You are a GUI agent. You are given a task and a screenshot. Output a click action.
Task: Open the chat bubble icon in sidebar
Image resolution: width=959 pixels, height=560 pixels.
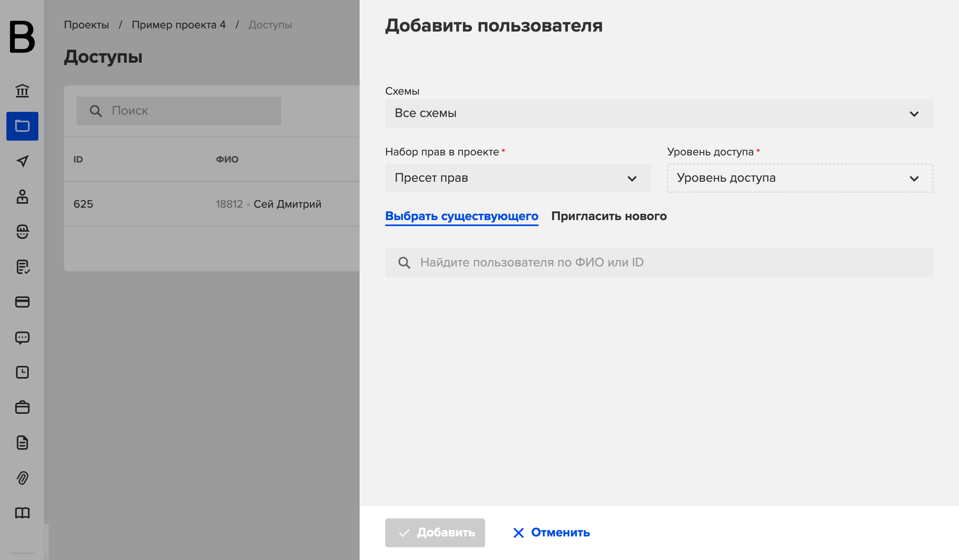(x=22, y=338)
